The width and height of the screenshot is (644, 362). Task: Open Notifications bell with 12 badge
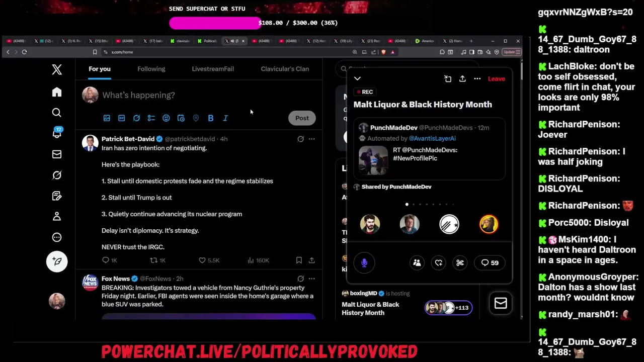57,133
